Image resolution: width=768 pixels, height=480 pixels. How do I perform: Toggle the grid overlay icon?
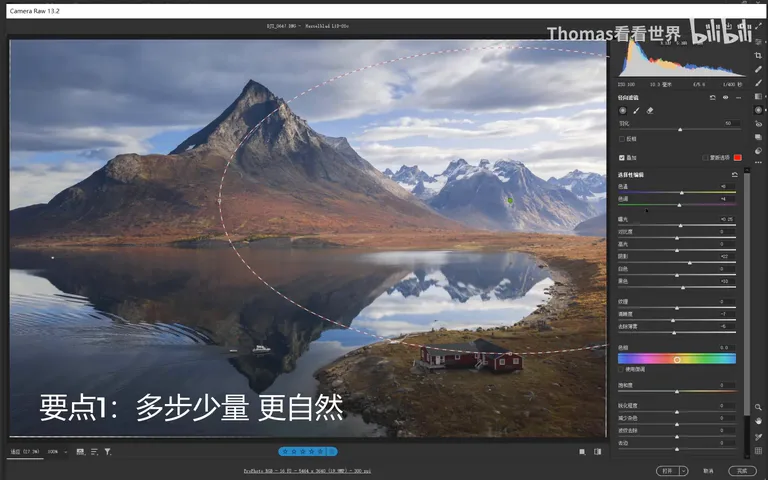coord(758,451)
